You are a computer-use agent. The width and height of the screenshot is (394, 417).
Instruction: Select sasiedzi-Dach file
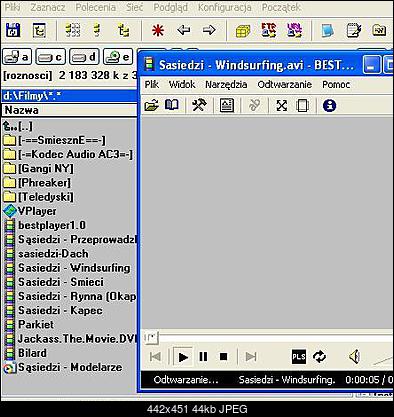pos(46,254)
